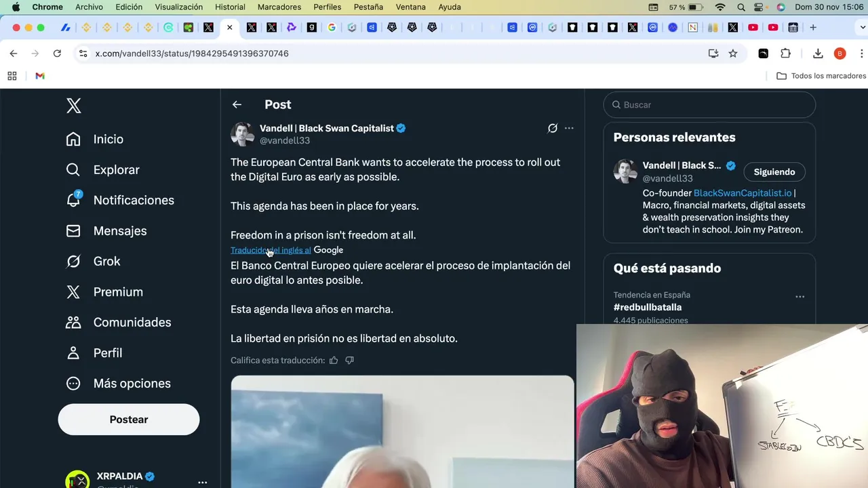Open site information icon in the address bar
This screenshot has height=488, width=868.
pyautogui.click(x=83, y=53)
